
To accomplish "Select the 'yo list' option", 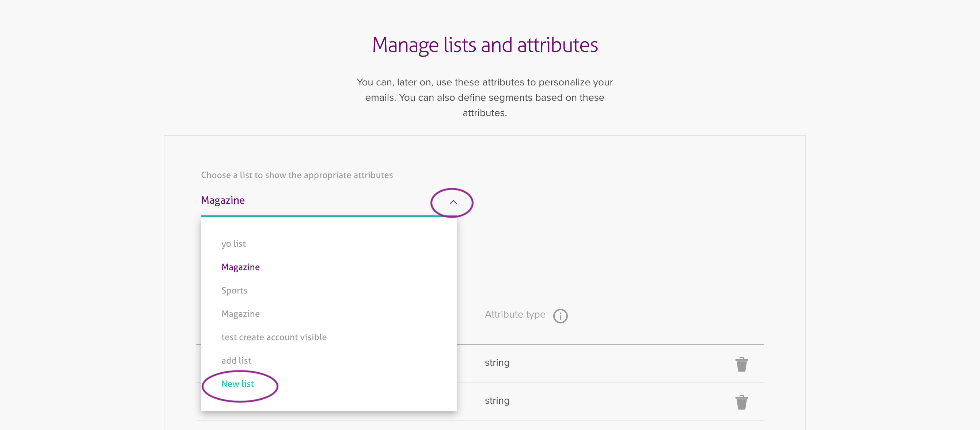I will 233,244.
